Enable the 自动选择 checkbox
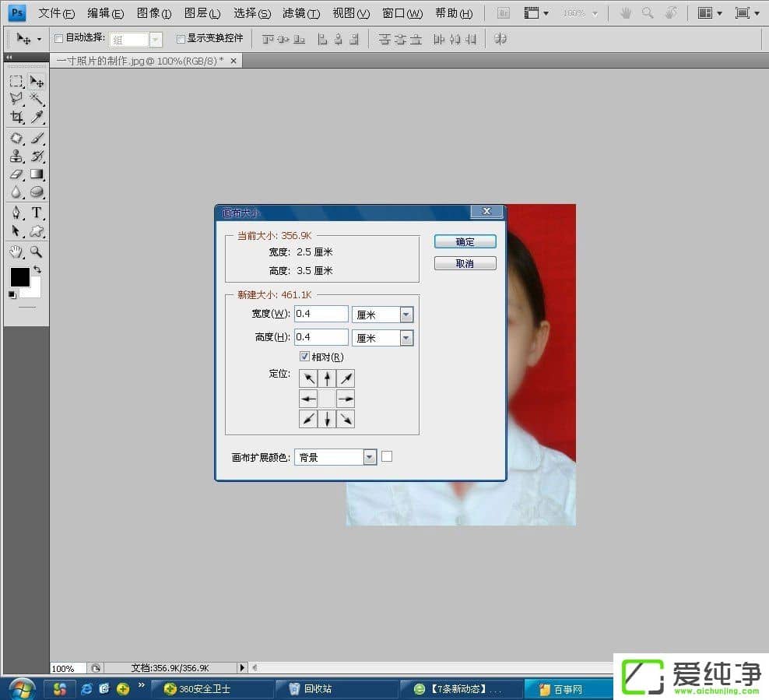This screenshot has height=700, width=769. click(x=59, y=38)
